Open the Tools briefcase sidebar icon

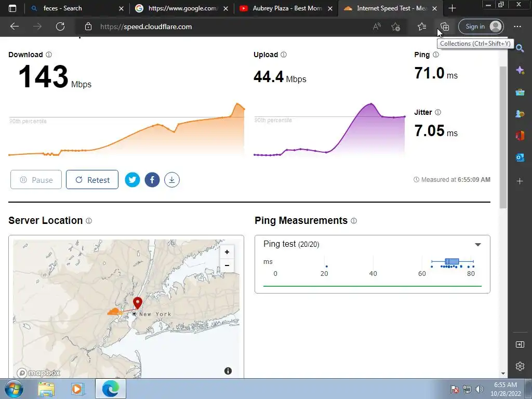(x=520, y=92)
